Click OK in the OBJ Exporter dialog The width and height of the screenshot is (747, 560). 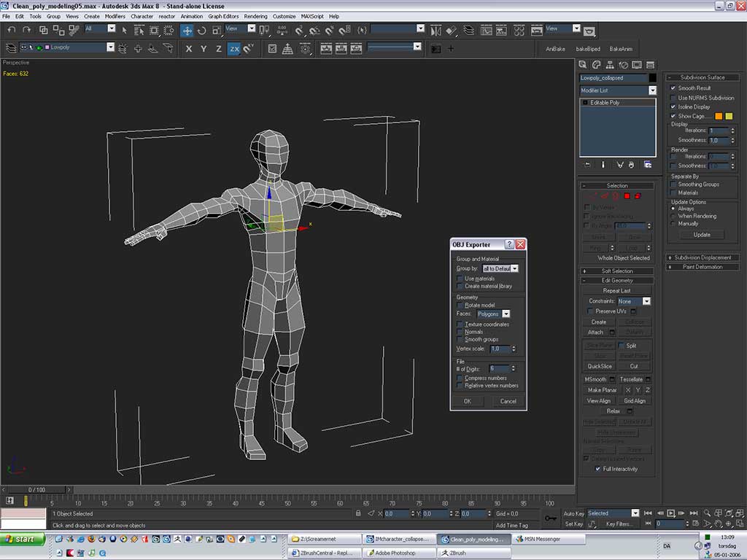(x=468, y=401)
